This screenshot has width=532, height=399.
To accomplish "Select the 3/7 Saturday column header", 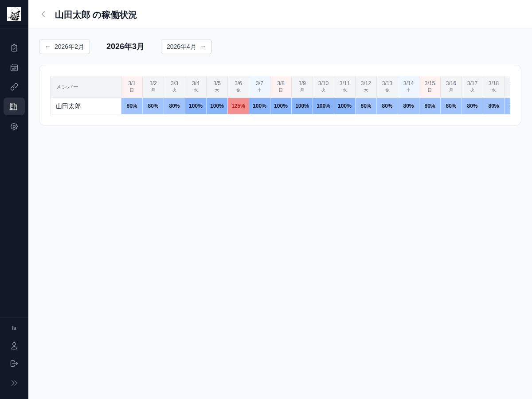I will click(259, 86).
